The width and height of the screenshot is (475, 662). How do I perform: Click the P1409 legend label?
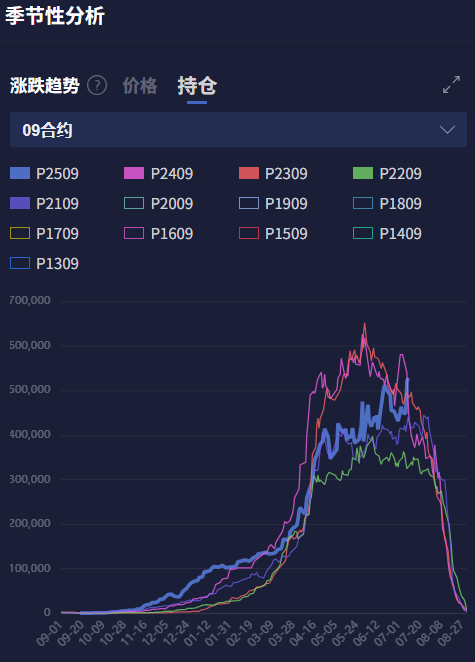[400, 233]
